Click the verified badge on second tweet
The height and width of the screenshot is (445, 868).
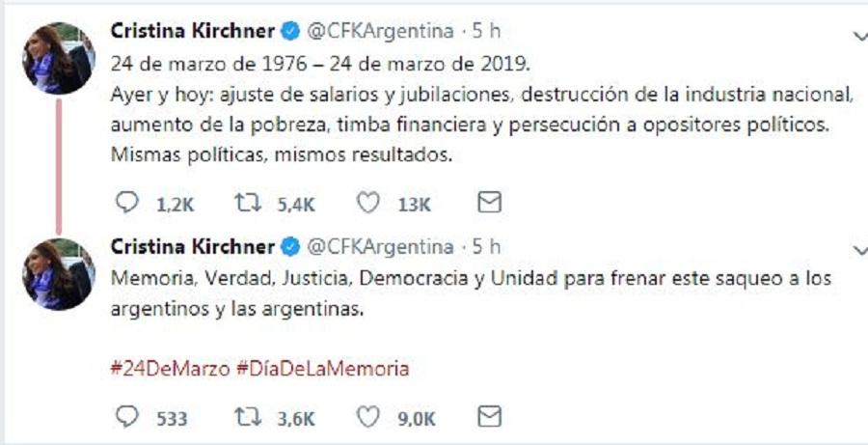click(289, 245)
